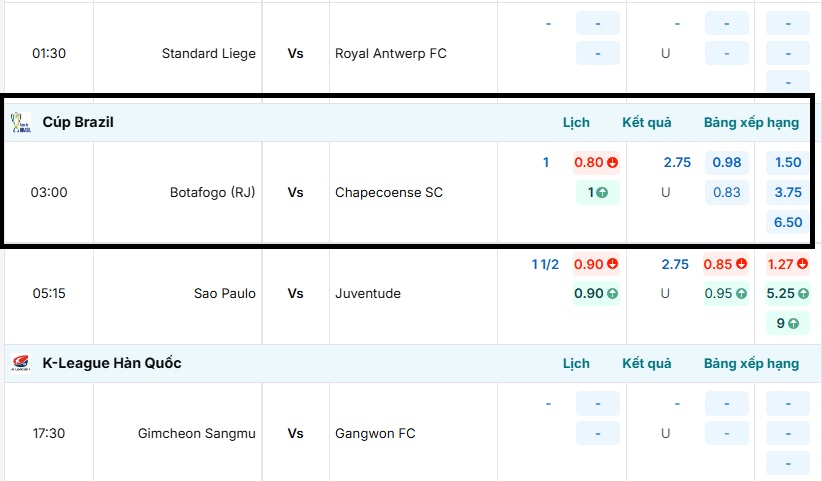The image size is (822, 481).
Task: Click red down arrow on Sao Paulo 0.85 odds
Action: click(x=742, y=265)
